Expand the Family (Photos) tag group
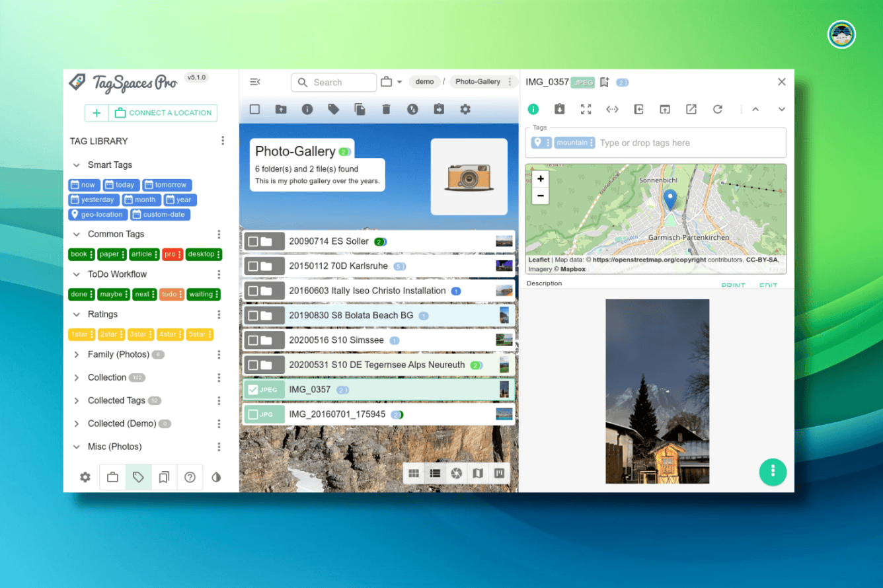883x588 pixels. (77, 355)
